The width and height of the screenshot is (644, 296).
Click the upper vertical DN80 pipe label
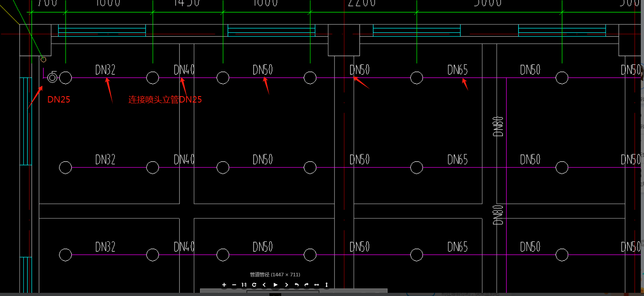[x=498, y=127]
